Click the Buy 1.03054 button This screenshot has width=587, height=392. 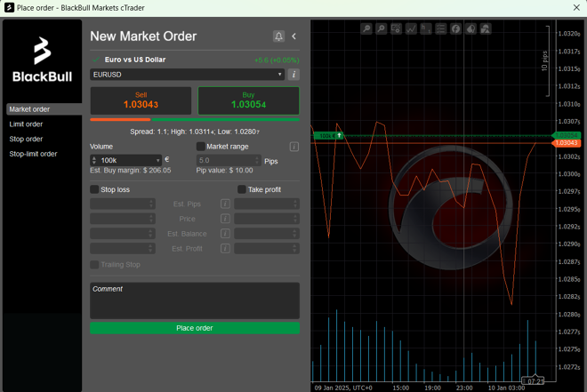248,100
